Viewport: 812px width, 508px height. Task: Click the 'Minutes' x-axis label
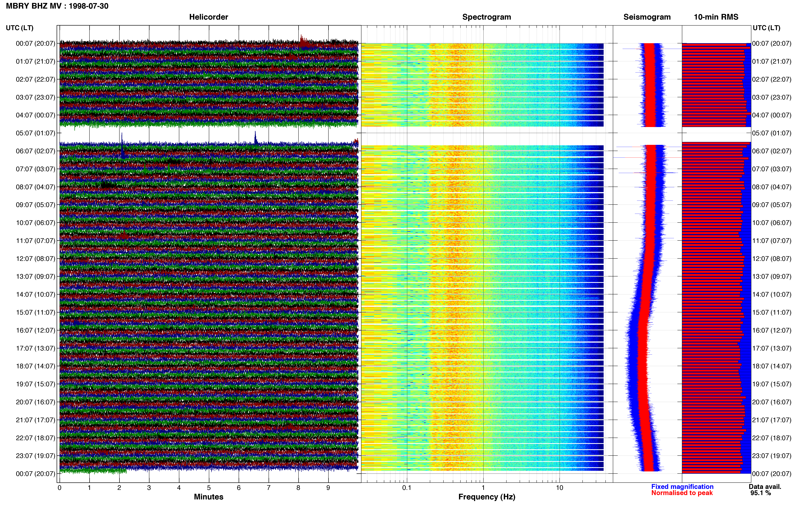pyautogui.click(x=209, y=497)
